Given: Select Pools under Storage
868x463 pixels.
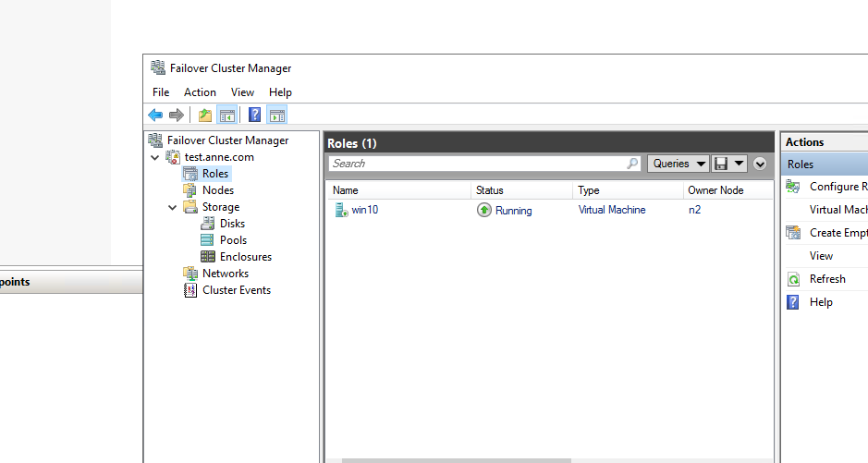Looking at the screenshot, I should pos(233,240).
